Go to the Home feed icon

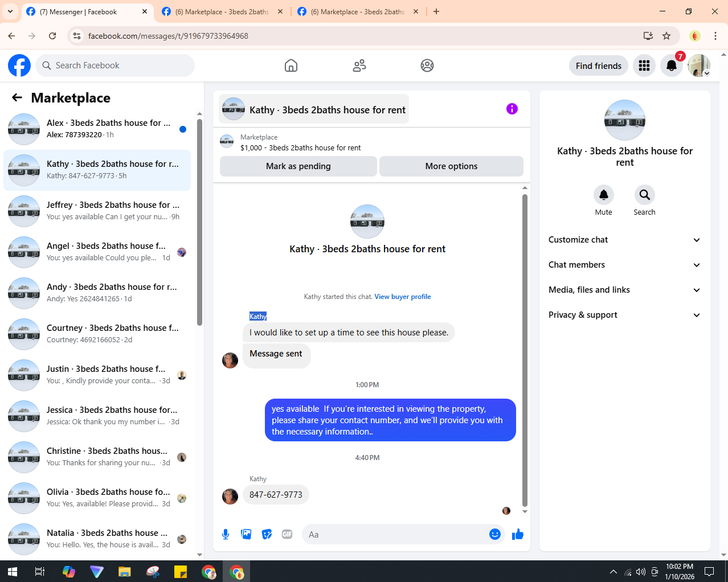point(291,65)
